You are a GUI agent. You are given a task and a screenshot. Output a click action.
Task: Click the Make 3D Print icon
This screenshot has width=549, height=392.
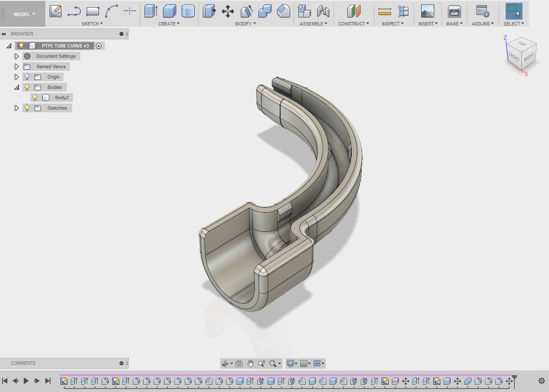[x=454, y=11]
